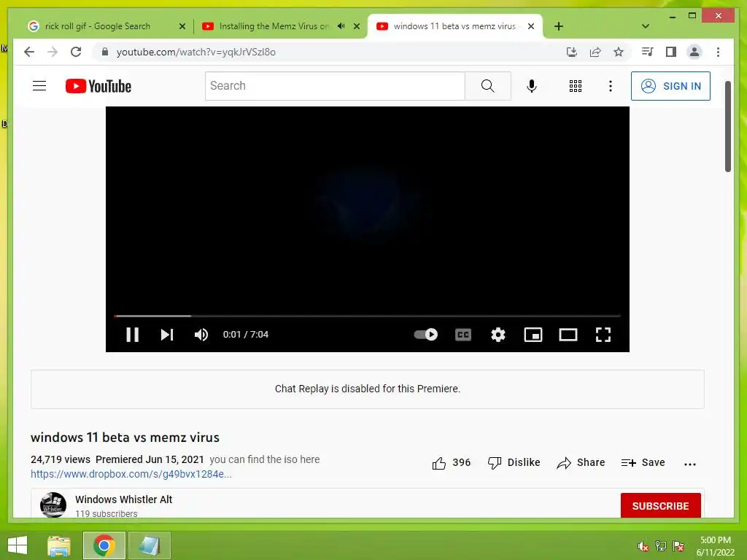Toggle closed captions CC button
Image resolution: width=747 pixels, height=560 pixels.
[x=463, y=335]
